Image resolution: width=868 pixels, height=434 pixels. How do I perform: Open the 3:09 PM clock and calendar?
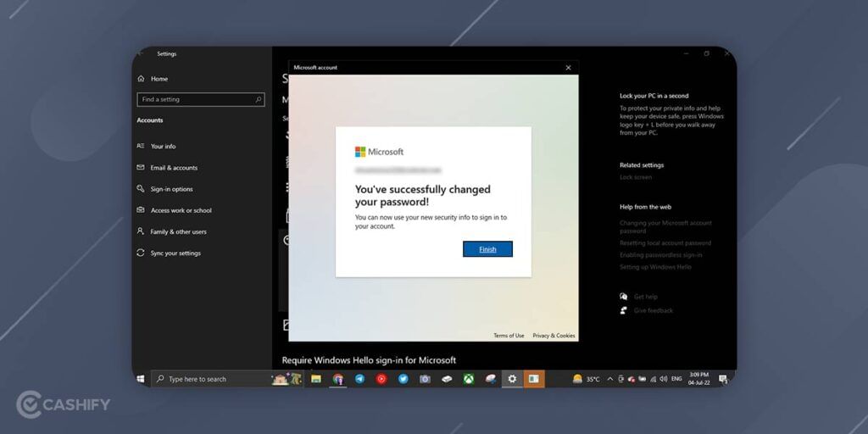[699, 379]
